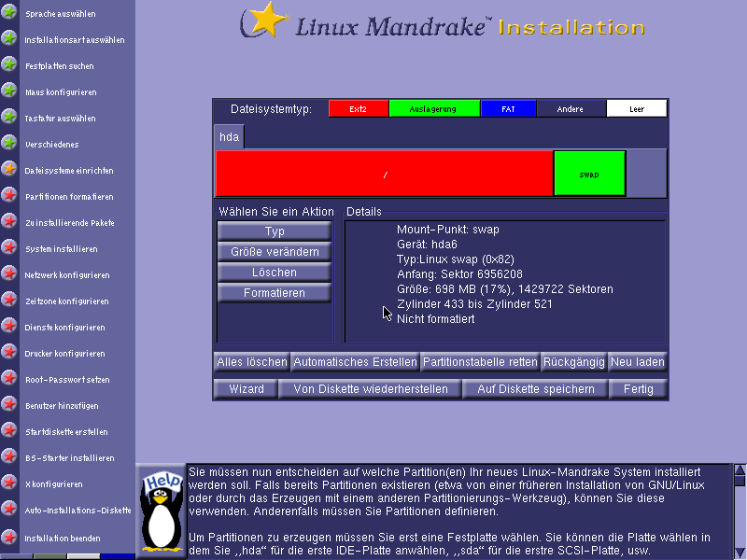The image size is (747, 560).
Task: Choose Größe verändern for the partition
Action: click(x=275, y=252)
